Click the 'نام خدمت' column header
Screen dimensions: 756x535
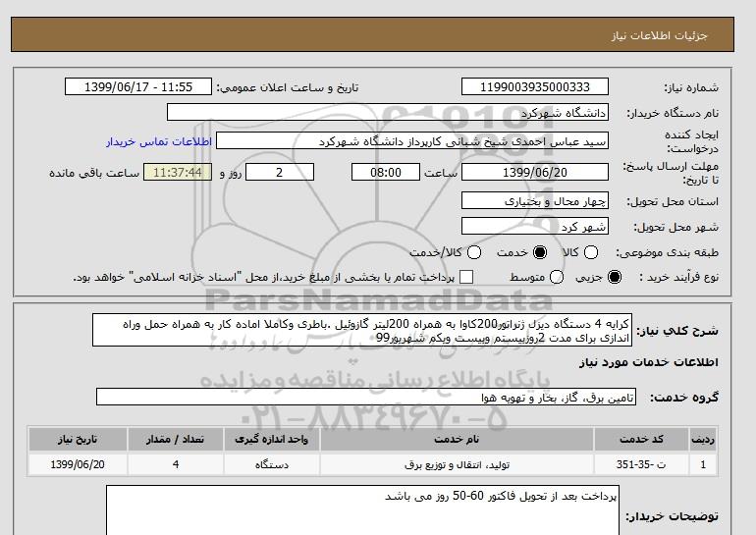[x=457, y=440]
